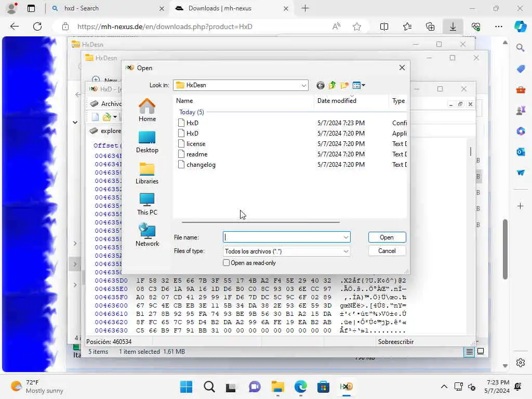Open the Archivo menu in HxD
Image resolution: width=532 pixels, height=399 pixels.
tap(111, 104)
